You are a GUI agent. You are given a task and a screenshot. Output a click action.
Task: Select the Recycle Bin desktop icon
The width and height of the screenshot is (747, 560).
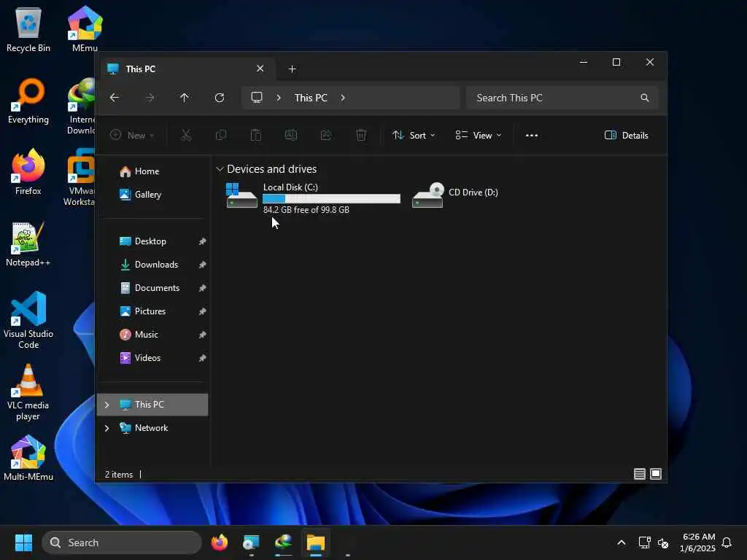pos(28,30)
